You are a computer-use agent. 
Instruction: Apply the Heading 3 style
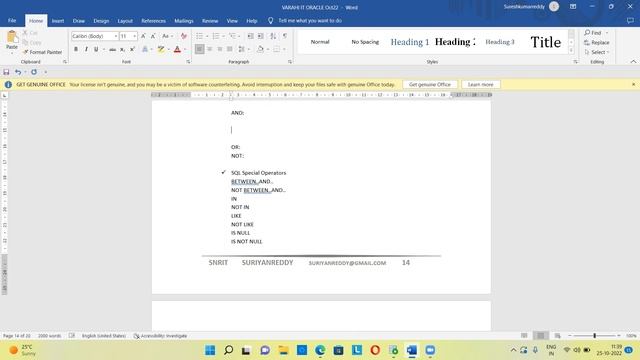click(x=500, y=42)
